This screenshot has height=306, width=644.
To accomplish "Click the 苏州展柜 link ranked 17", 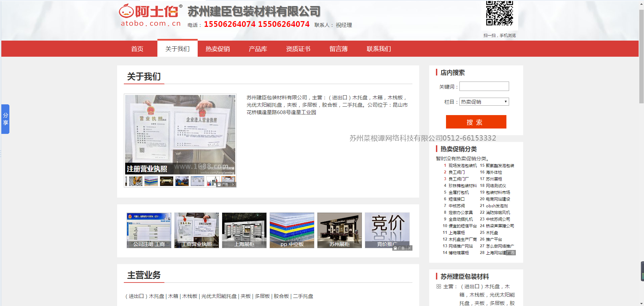I will point(494,179).
